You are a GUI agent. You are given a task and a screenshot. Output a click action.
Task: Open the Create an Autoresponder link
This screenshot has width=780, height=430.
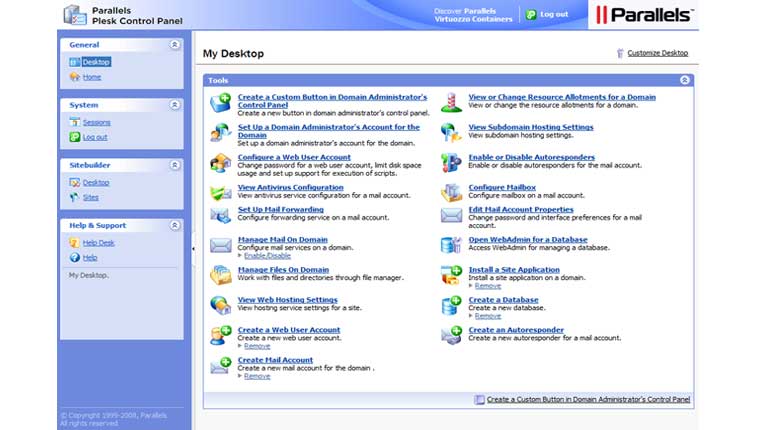click(516, 329)
